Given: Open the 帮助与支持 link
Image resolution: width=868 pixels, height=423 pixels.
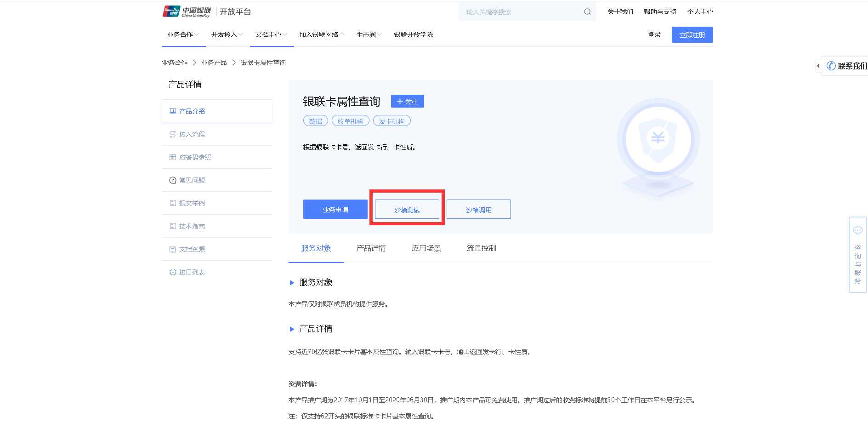Looking at the screenshot, I should (660, 11).
